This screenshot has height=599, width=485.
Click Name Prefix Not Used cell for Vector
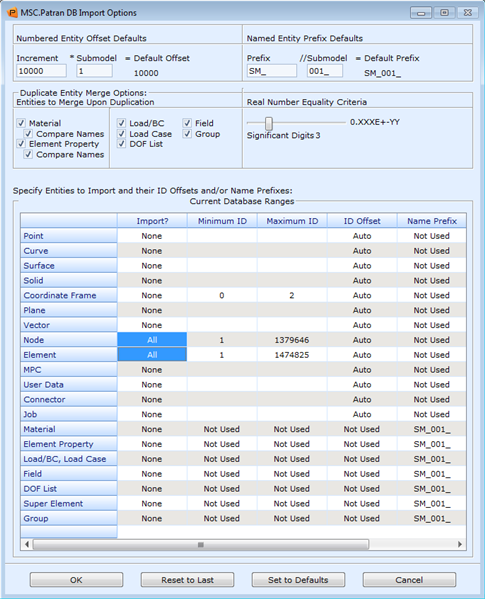pyautogui.click(x=432, y=325)
